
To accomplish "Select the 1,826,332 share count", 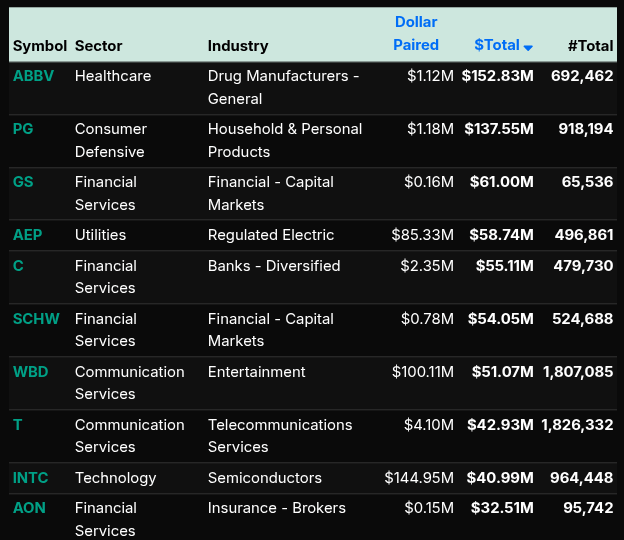I will [x=577, y=425].
